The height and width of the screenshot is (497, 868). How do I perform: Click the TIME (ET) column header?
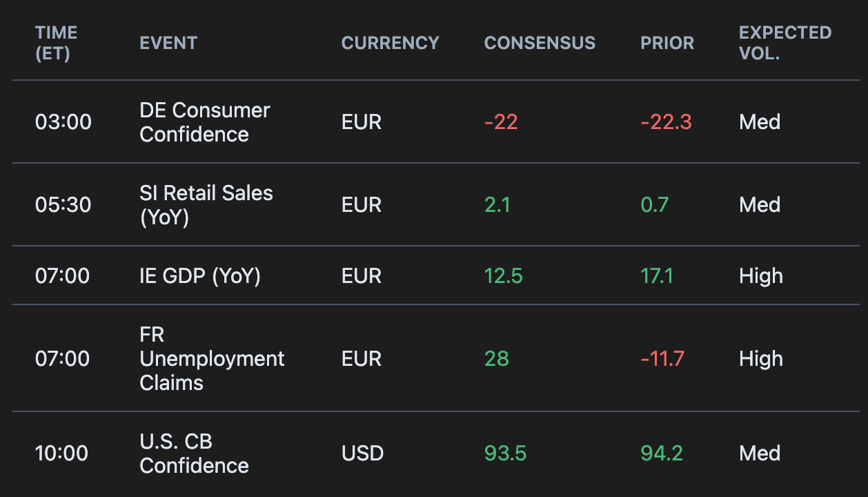[x=57, y=43]
